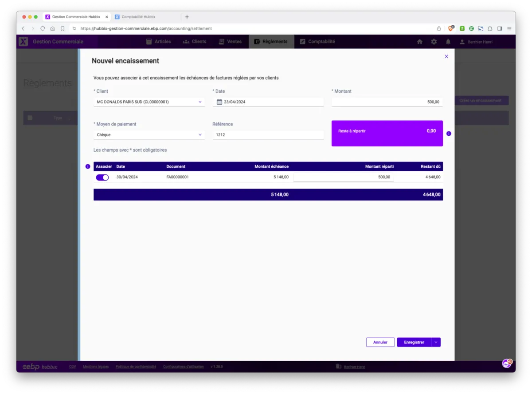Open the extensions puzzle icon
This screenshot has height=394, width=532.
(490, 28)
